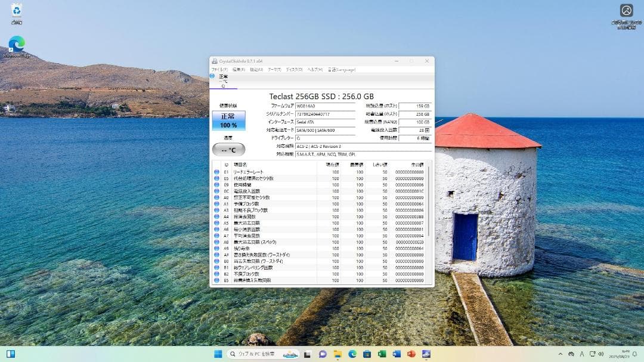The width and height of the screenshot is (644, 362).
Task: Click the blue status icon beside 電源投入回数
Action: click(216, 191)
